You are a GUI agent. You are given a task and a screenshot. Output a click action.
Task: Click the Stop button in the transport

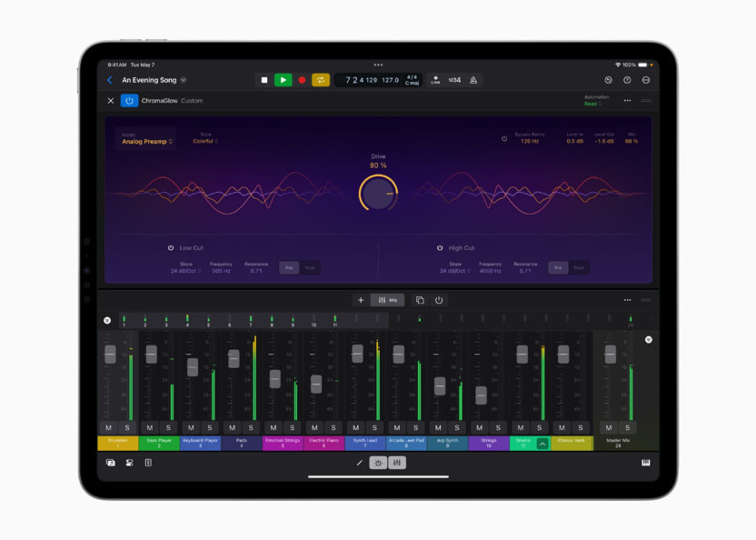click(x=265, y=80)
